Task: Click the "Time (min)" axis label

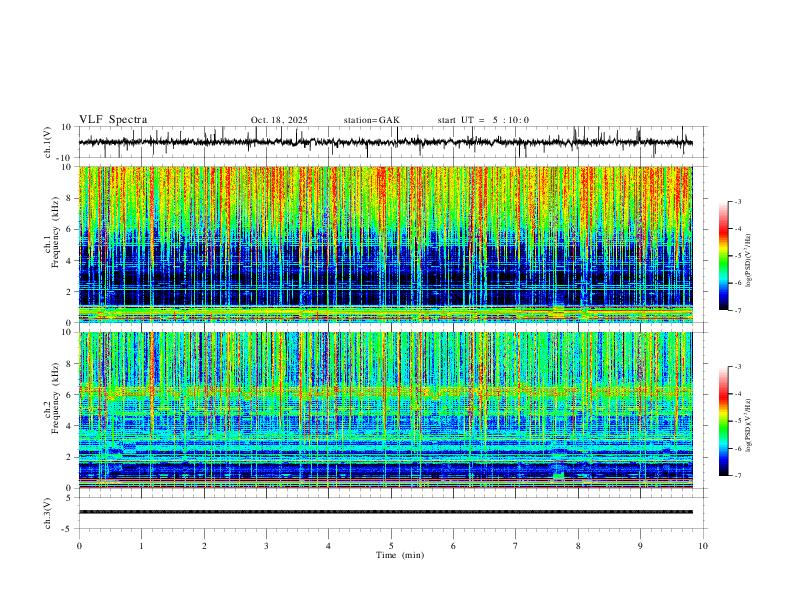Action: [x=400, y=555]
